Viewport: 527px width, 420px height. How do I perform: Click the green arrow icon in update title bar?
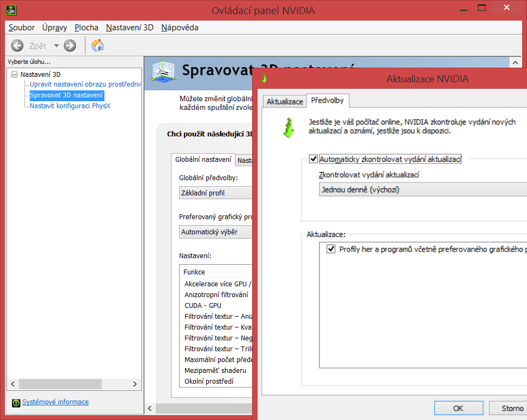[265, 78]
